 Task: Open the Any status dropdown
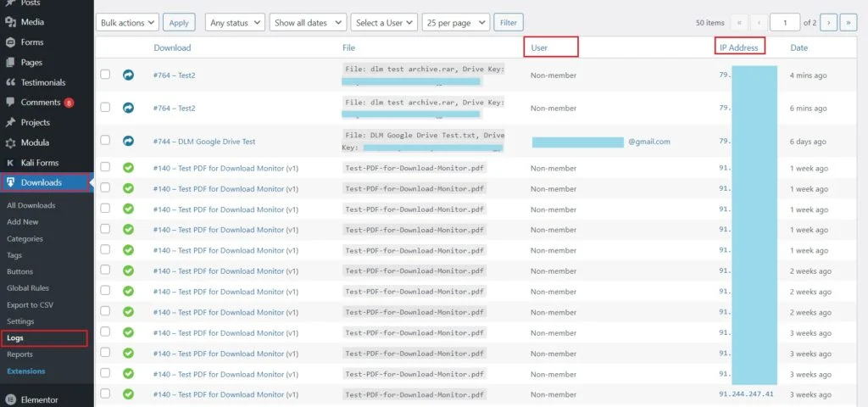point(235,23)
